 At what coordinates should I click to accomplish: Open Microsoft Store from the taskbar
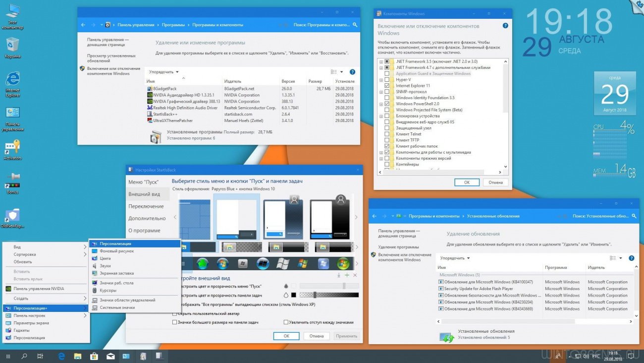(94, 356)
